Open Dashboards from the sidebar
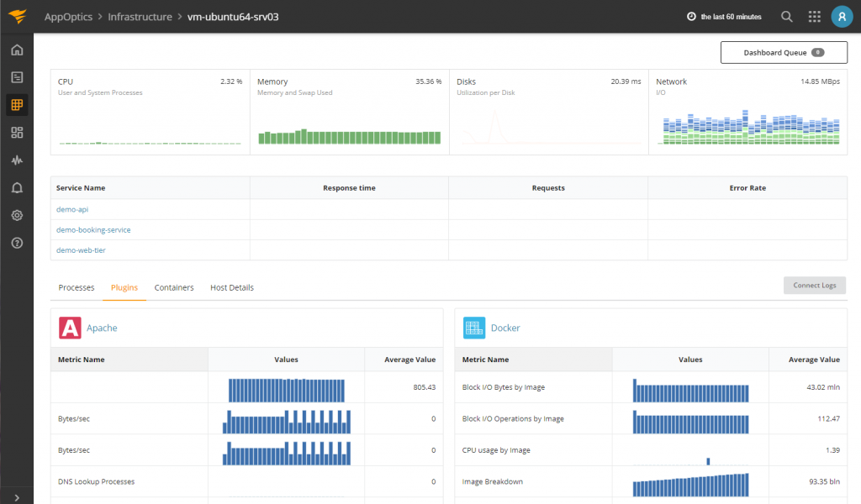Image resolution: width=861 pixels, height=504 pixels. click(x=17, y=133)
